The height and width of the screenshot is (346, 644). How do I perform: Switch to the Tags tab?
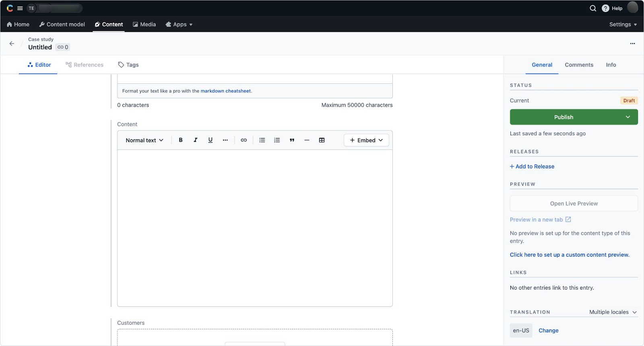coord(128,65)
